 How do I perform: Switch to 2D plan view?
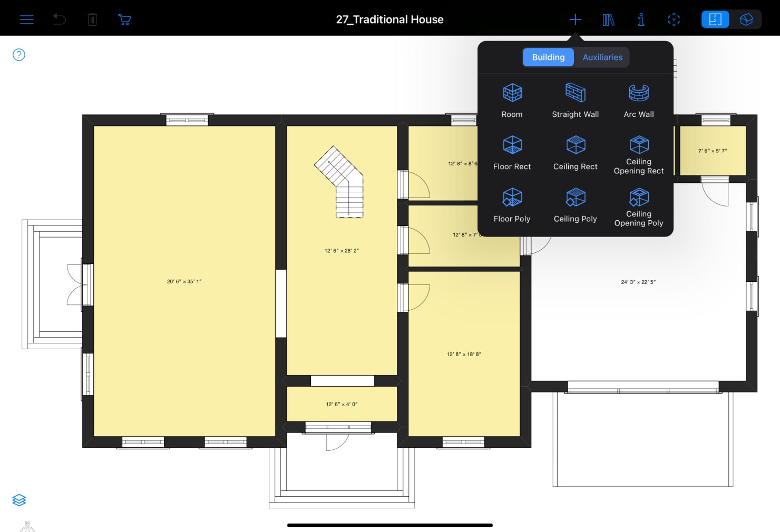715,19
